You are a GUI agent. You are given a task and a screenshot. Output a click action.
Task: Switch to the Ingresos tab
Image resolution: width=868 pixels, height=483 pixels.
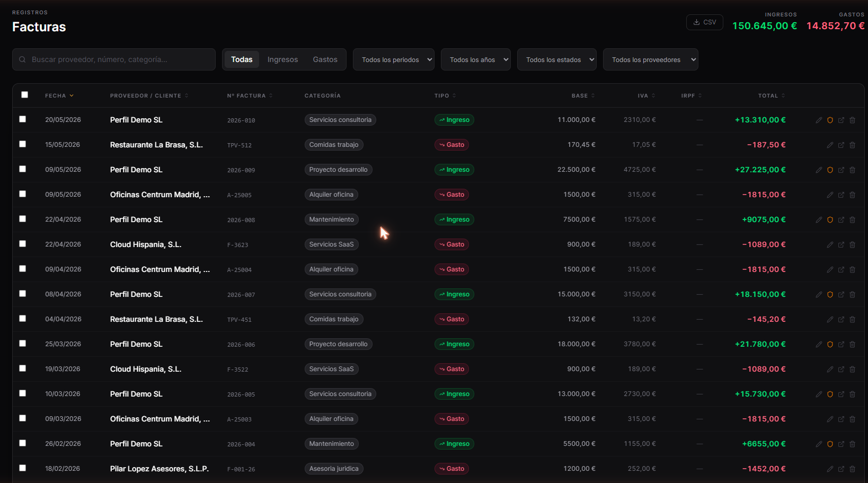point(282,59)
